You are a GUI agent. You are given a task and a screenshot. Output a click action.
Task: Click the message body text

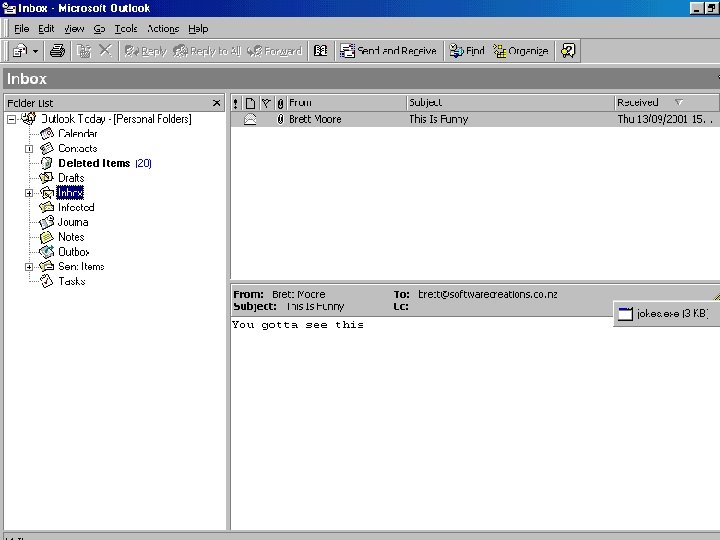(298, 325)
